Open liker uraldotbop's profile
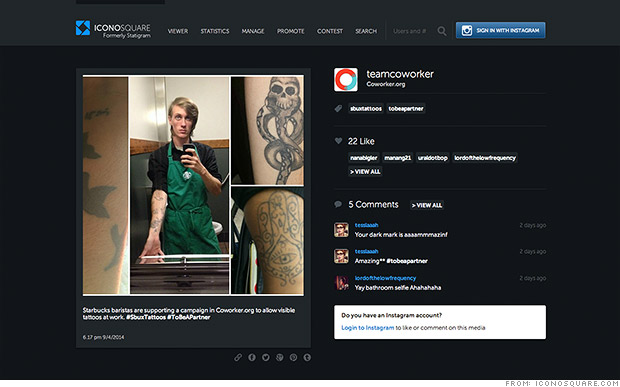 (x=433, y=158)
